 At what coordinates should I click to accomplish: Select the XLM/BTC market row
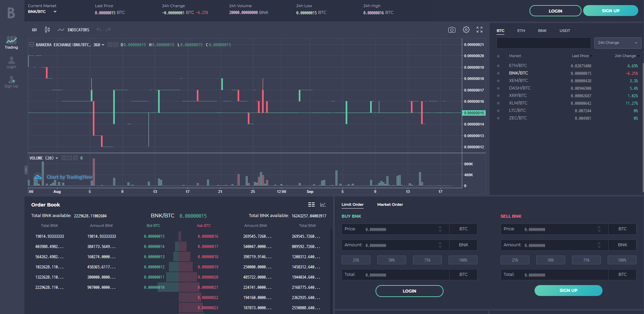pyautogui.click(x=567, y=103)
